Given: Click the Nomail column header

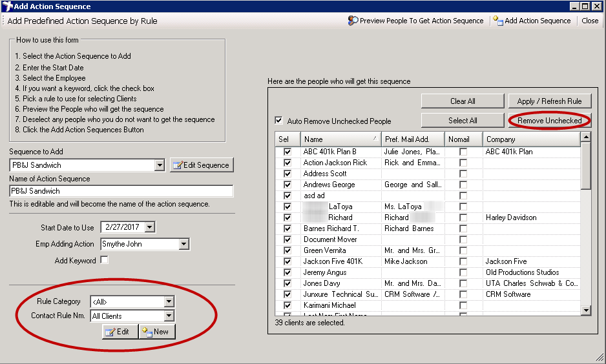Looking at the screenshot, I should [x=463, y=139].
